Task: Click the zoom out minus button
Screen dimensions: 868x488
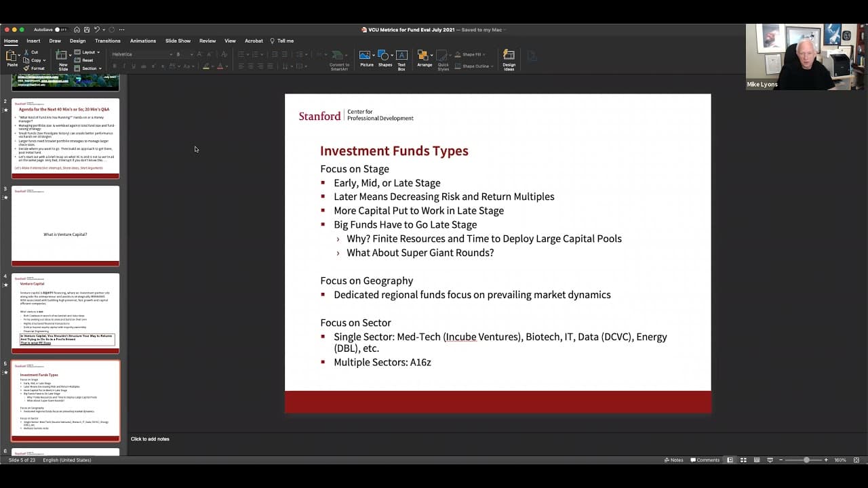Action: [780, 460]
